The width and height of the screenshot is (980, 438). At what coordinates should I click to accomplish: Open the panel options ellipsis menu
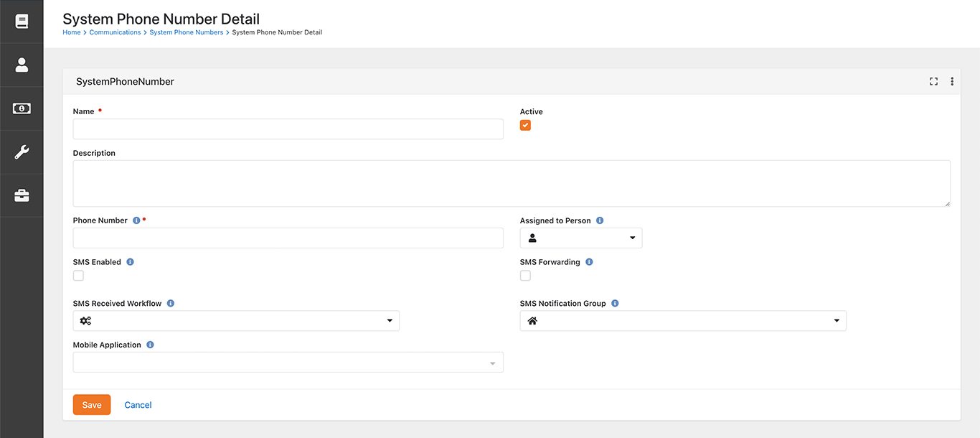(x=952, y=81)
